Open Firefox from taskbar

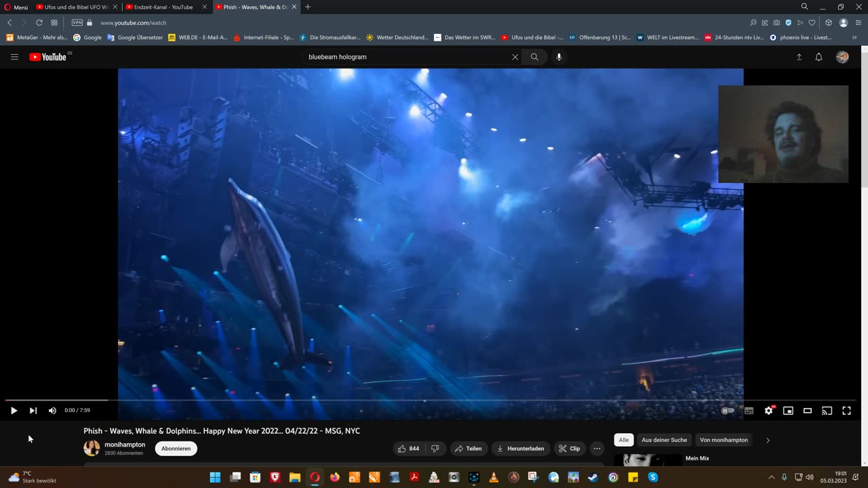334,477
